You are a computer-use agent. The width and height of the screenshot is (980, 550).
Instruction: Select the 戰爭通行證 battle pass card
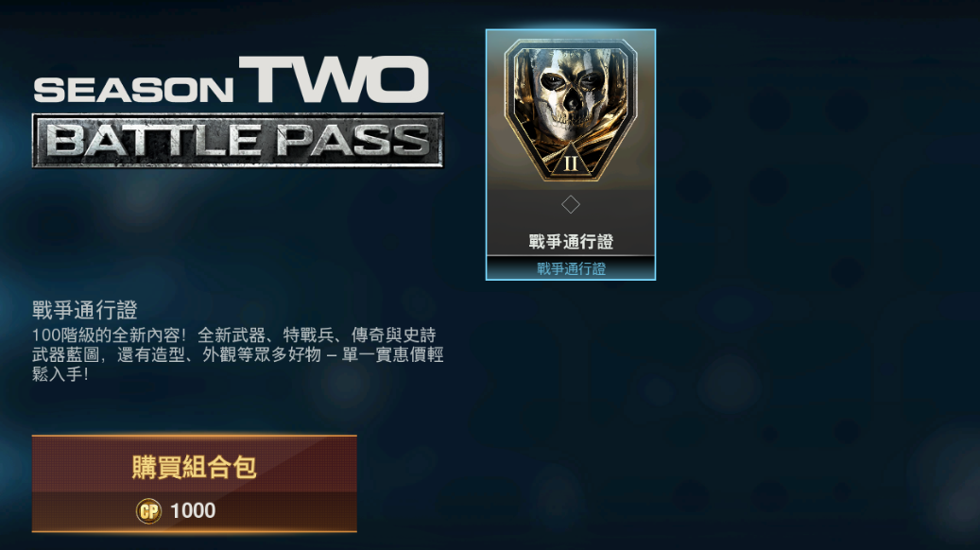point(571,154)
